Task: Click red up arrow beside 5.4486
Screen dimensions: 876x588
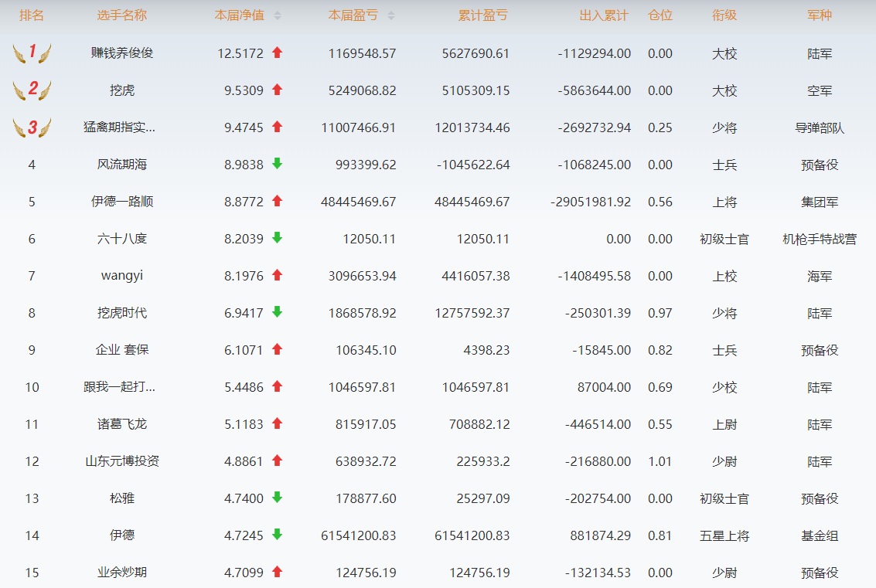Action: (x=277, y=386)
